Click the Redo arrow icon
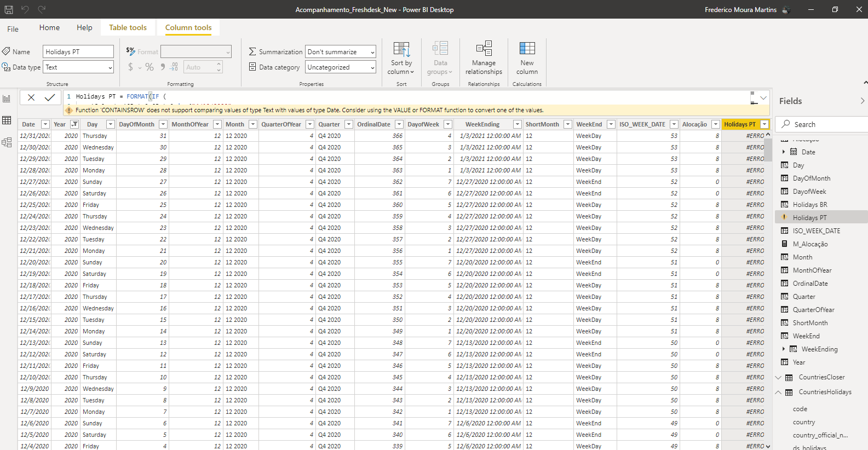This screenshot has height=450, width=868. (x=42, y=9)
